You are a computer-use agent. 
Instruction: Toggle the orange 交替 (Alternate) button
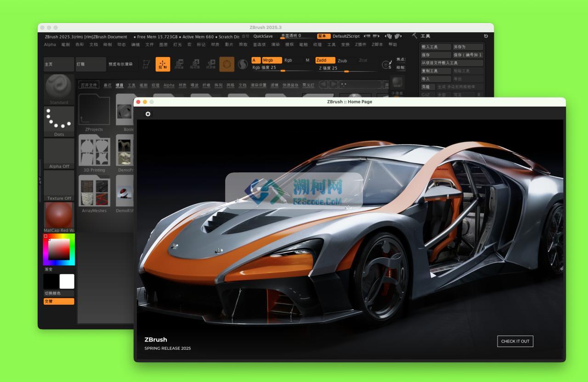[59, 302]
